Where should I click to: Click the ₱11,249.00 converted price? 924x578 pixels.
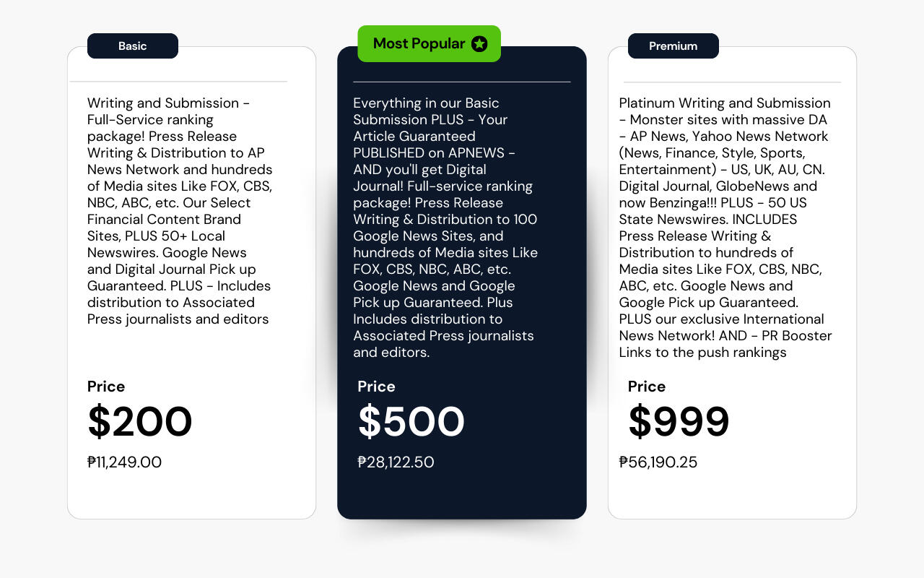tap(124, 462)
